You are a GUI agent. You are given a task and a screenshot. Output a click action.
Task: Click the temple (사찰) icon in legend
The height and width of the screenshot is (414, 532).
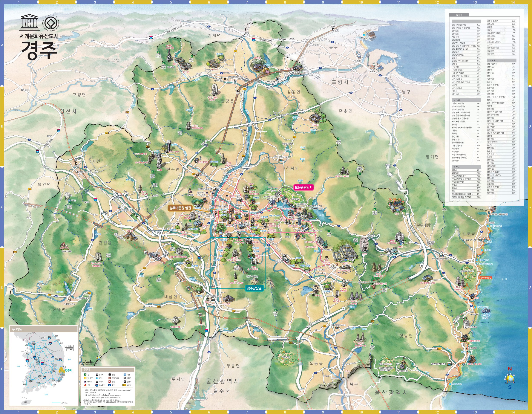tap(125, 374)
